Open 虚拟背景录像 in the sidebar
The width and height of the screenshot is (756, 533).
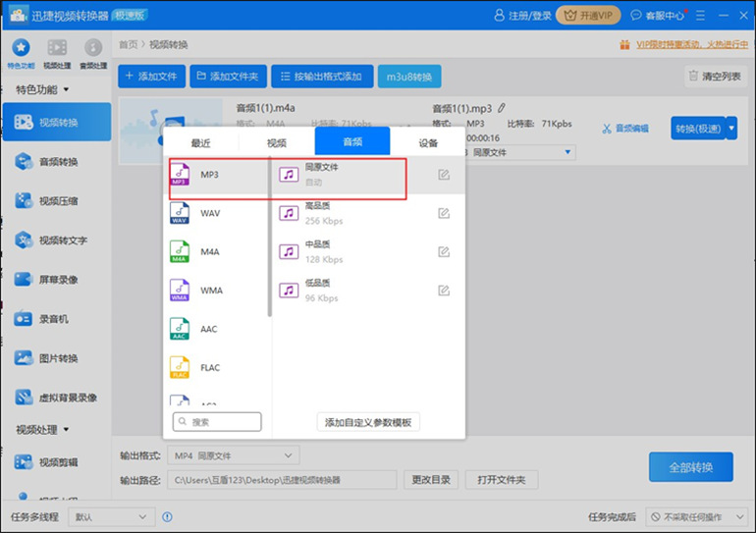(57, 398)
